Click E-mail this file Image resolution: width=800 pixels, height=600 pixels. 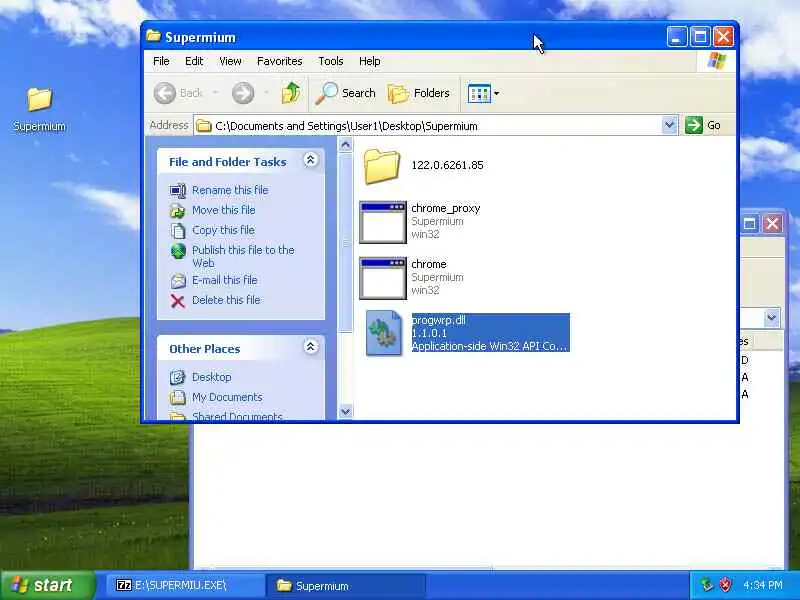click(x=224, y=280)
